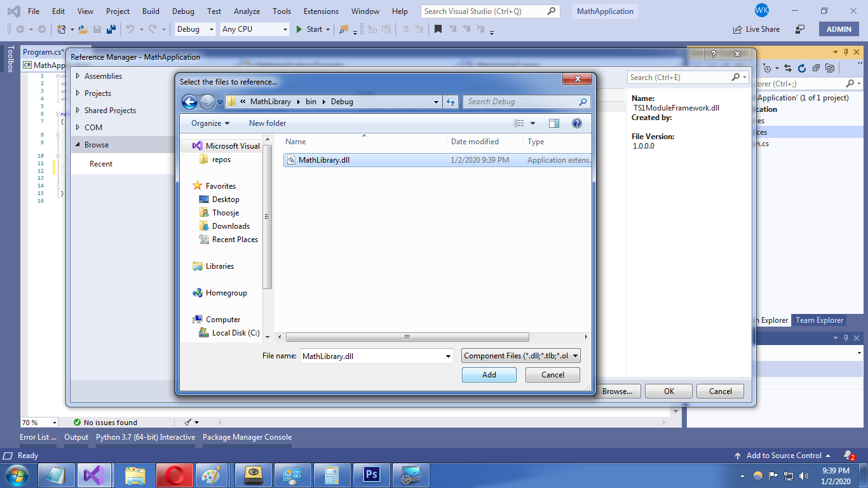
Task: Click the File name input field
Action: (x=372, y=356)
